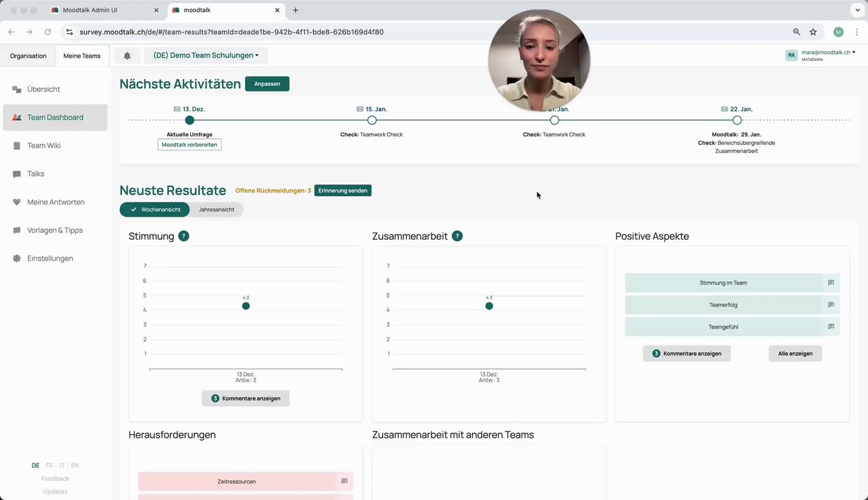Open Talks in the sidebar
868x500 pixels.
tap(55, 174)
